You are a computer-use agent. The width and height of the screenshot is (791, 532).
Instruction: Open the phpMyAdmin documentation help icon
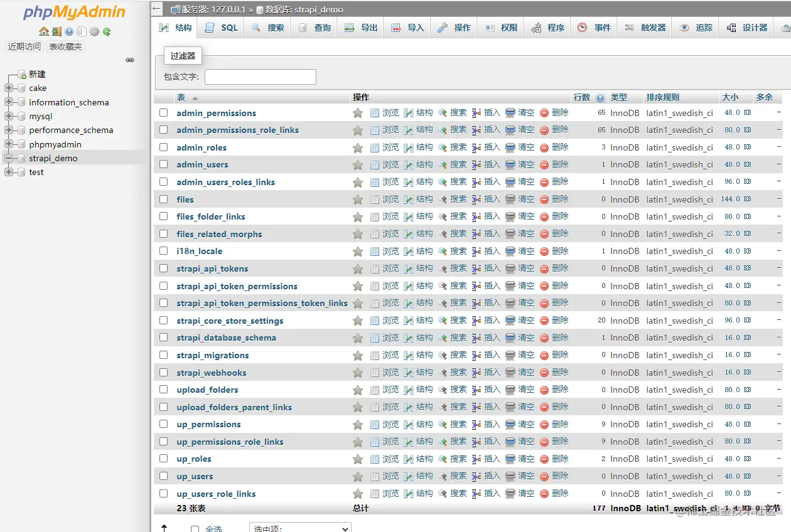click(x=69, y=31)
